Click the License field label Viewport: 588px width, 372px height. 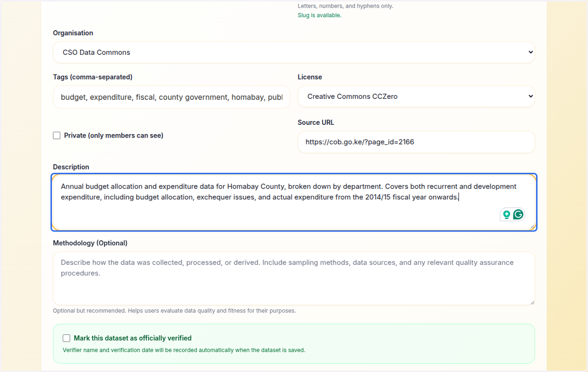[x=310, y=77]
